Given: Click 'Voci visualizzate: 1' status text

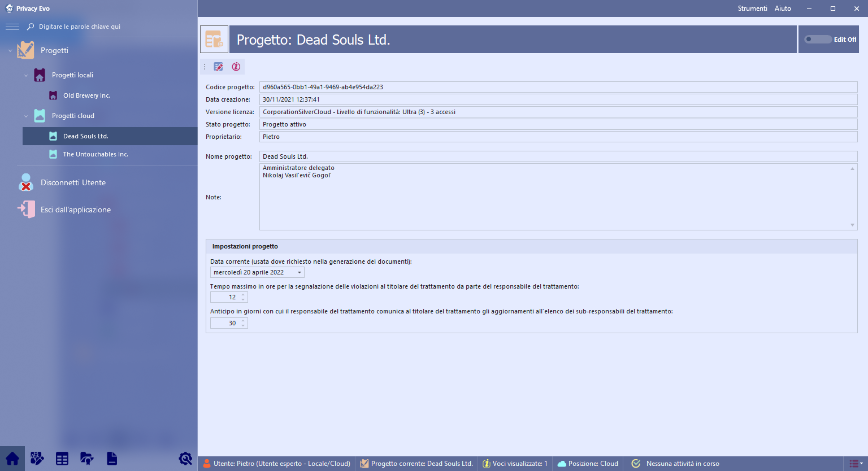Looking at the screenshot, I should point(520,464).
